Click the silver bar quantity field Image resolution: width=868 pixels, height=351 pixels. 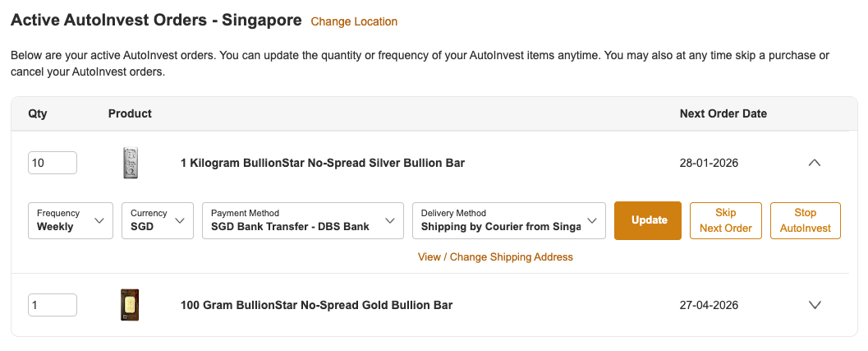coord(53,163)
